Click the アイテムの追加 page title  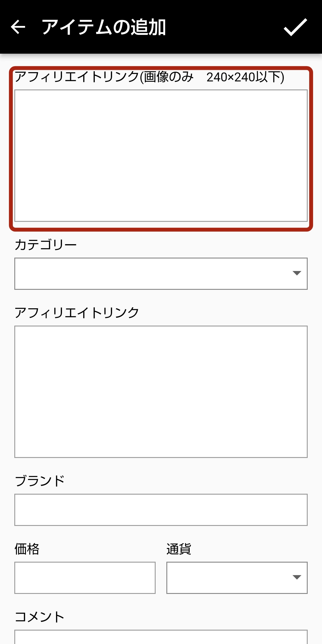[104, 27]
